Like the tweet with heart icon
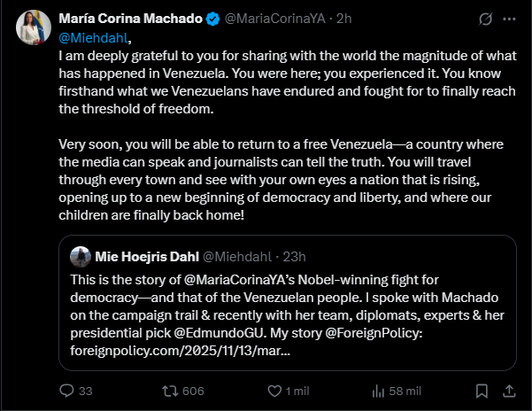 click(x=270, y=391)
